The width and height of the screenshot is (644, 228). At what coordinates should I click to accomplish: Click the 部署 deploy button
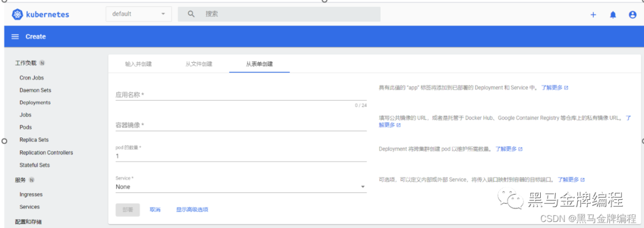(128, 209)
